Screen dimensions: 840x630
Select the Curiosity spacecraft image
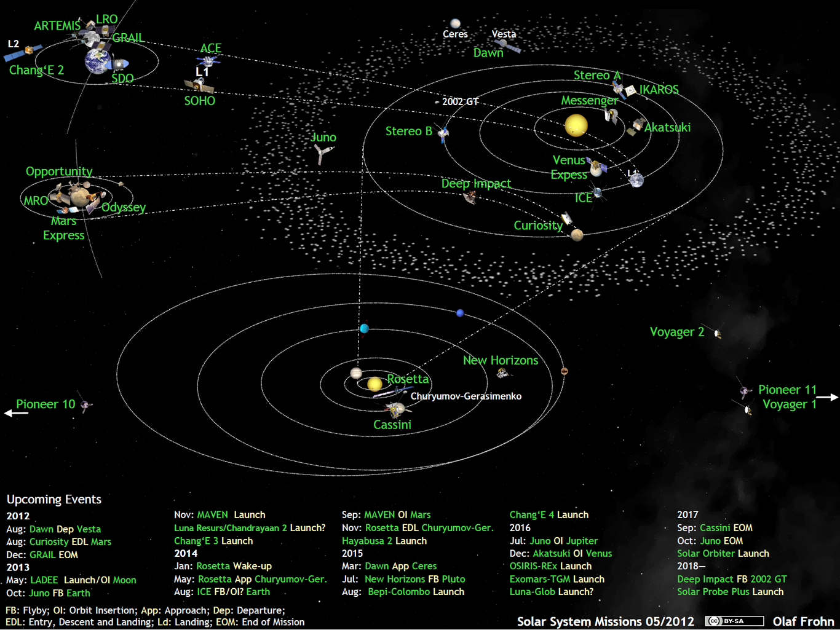(x=566, y=219)
